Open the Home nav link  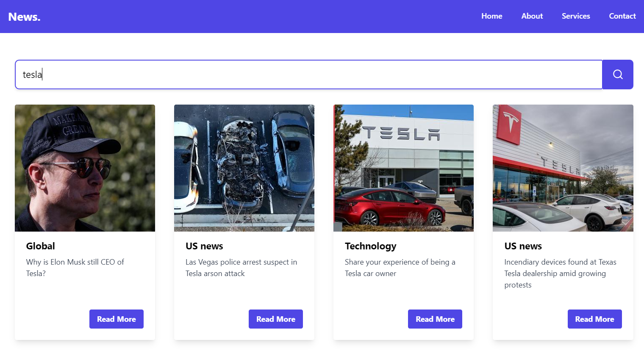pyautogui.click(x=491, y=16)
